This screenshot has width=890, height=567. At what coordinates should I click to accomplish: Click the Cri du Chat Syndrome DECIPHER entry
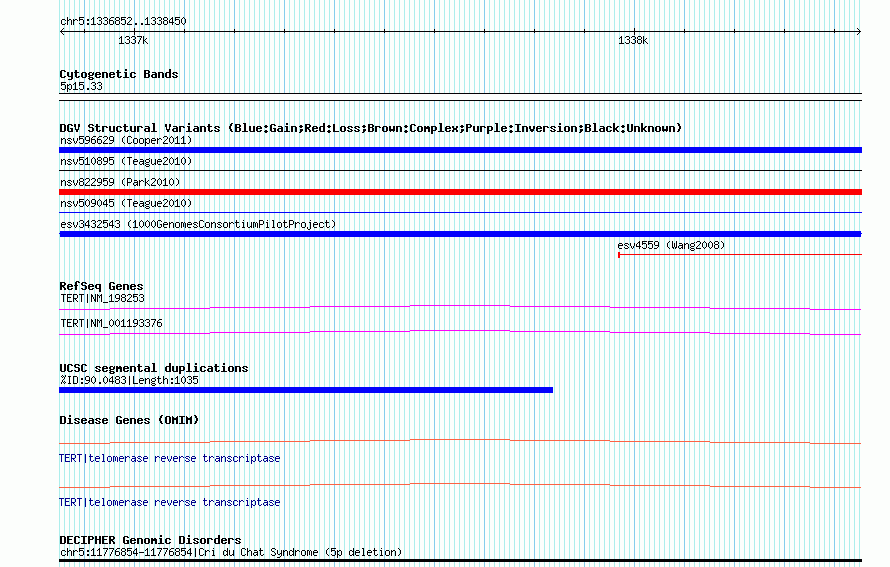pyautogui.click(x=231, y=552)
